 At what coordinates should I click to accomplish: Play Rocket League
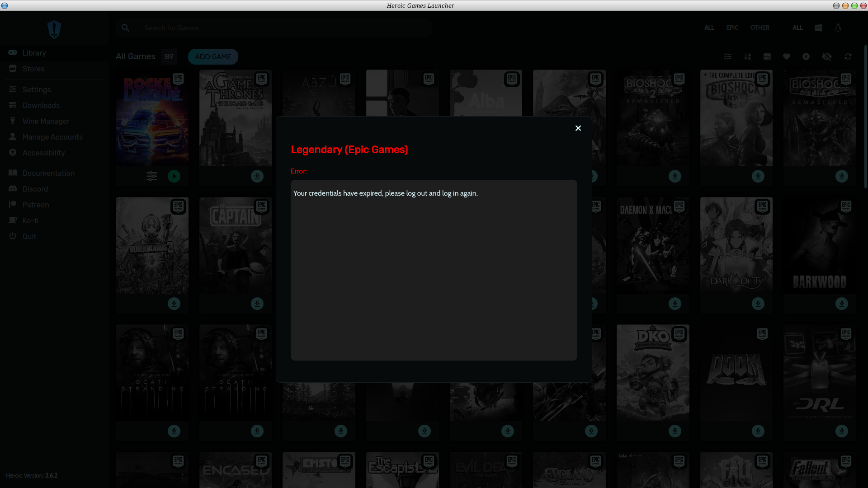pyautogui.click(x=174, y=176)
